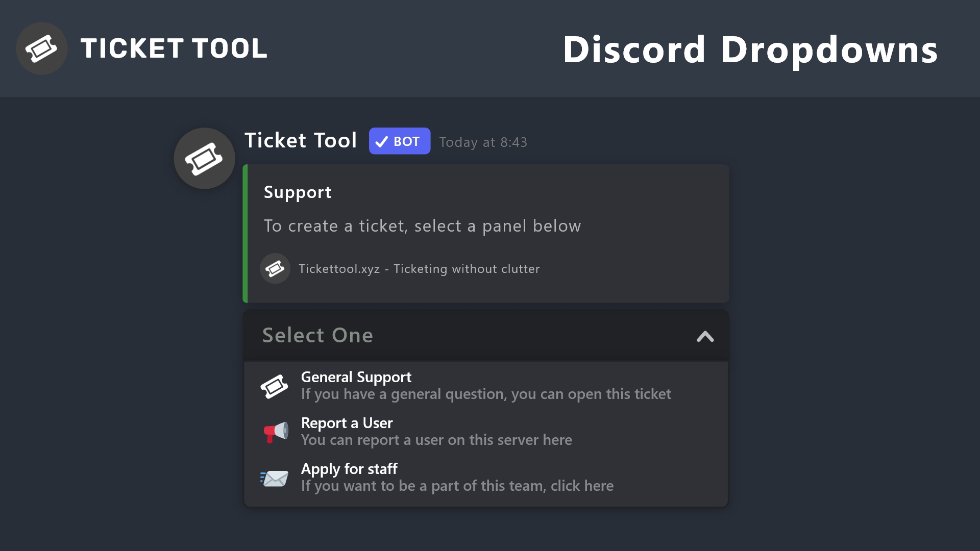Click the ticket icon beside General Support
980x551 pixels.
coord(275,386)
